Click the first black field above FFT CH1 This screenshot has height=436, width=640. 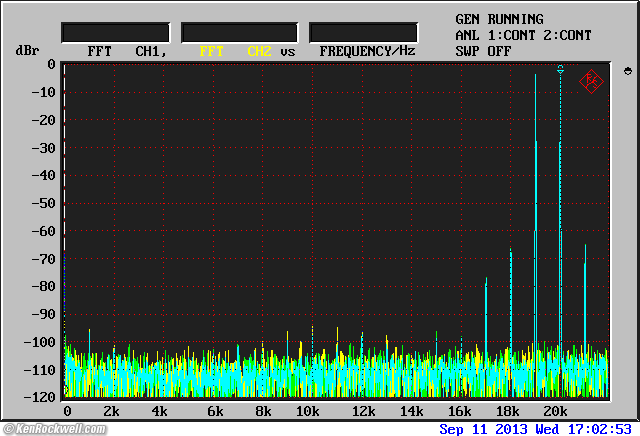pyautogui.click(x=116, y=32)
